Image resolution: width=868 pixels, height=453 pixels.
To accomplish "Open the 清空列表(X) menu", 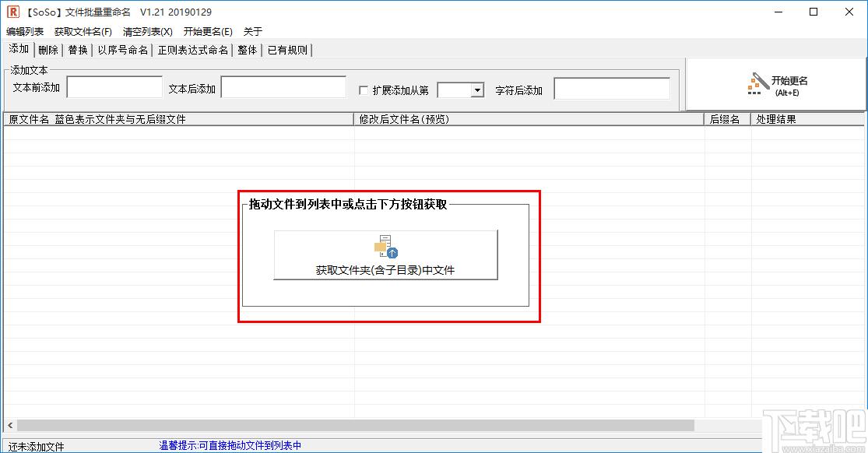I will click(148, 32).
